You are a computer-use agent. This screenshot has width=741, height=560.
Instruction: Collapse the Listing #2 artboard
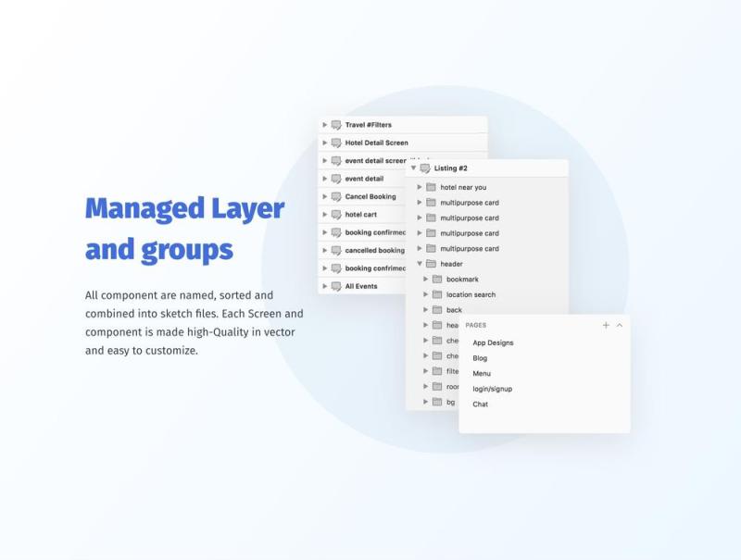coord(414,168)
